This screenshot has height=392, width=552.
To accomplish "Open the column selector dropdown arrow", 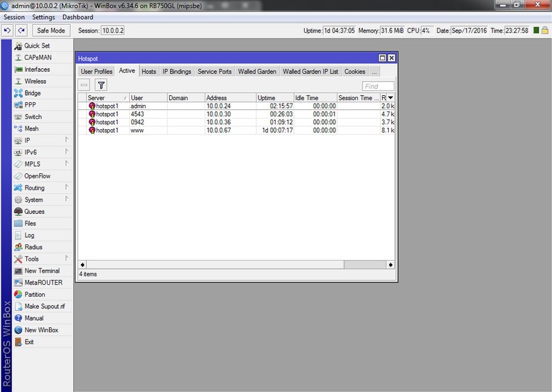I will click(x=391, y=98).
